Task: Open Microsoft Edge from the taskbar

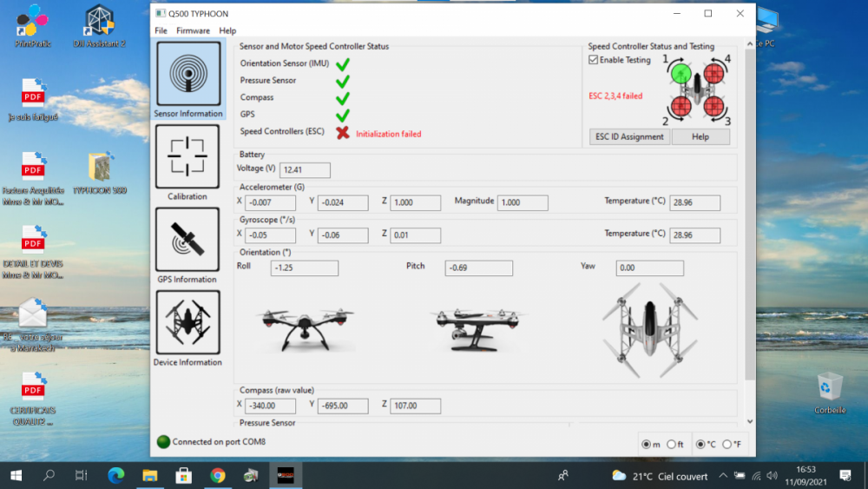Action: coord(115,475)
